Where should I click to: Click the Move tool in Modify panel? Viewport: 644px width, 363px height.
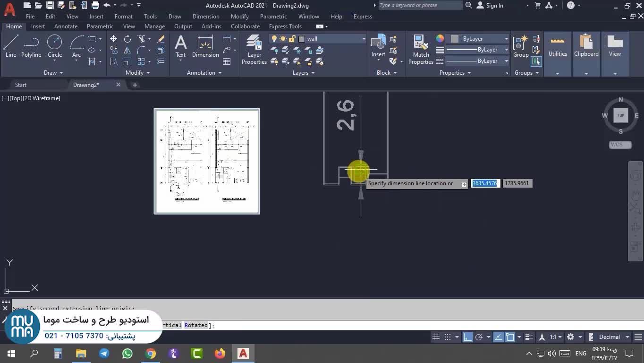113,39
